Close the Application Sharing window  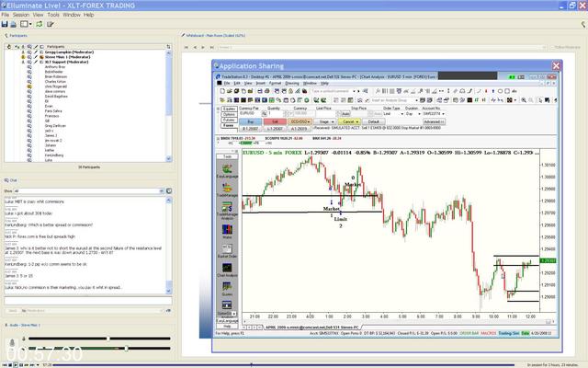[556, 66]
